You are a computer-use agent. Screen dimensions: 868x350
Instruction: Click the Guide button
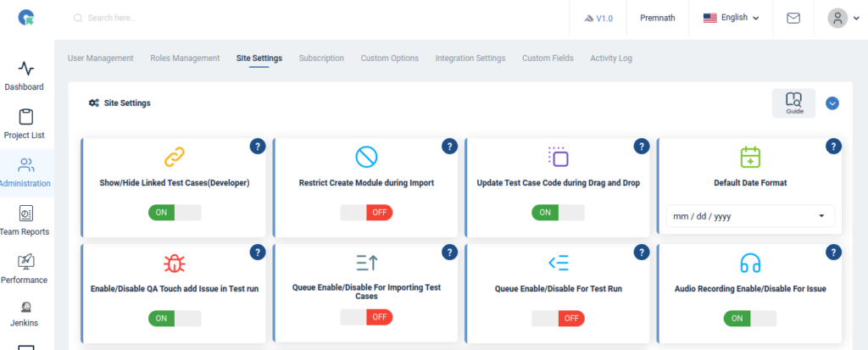(793, 103)
